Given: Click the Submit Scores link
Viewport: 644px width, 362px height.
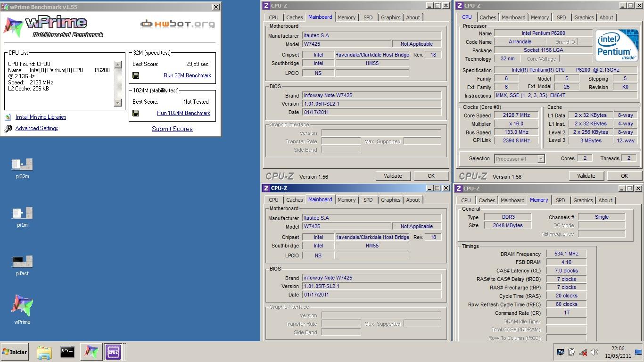Looking at the screenshot, I should 172,129.
